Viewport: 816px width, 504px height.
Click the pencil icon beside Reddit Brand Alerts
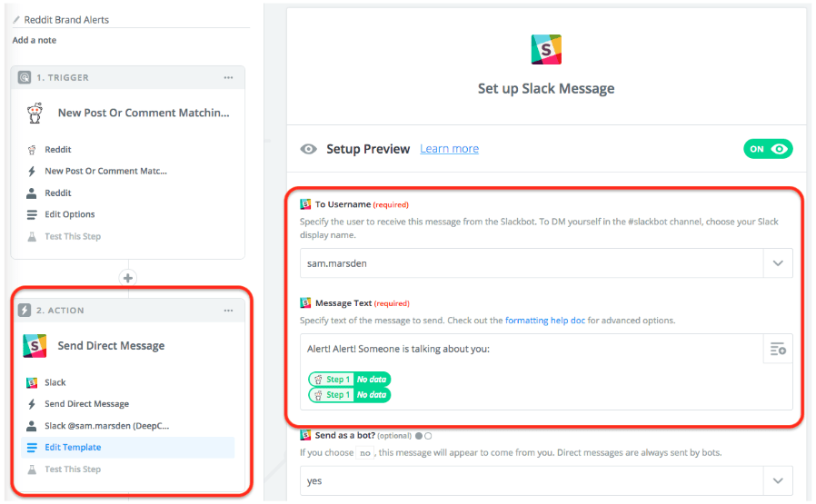[16, 20]
